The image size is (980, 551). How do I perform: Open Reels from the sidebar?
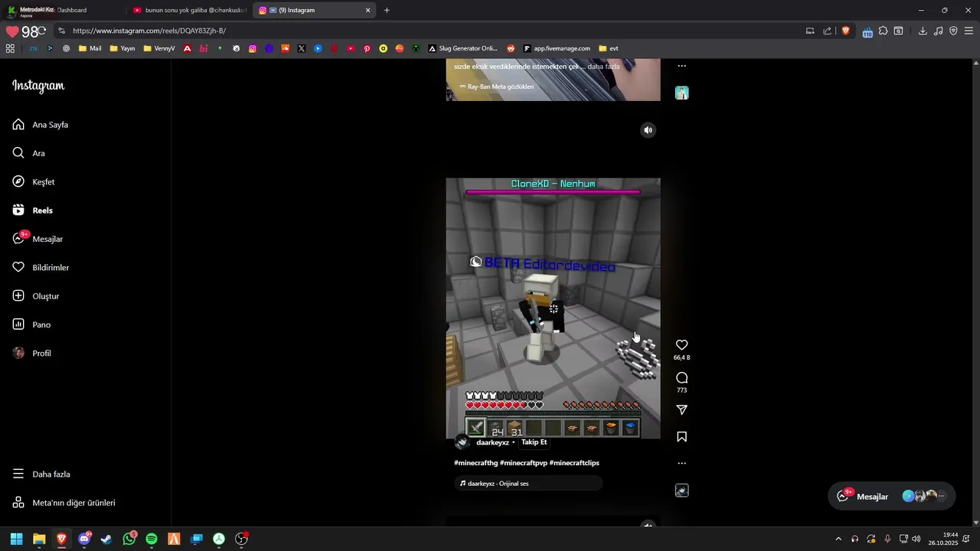[x=33, y=210]
